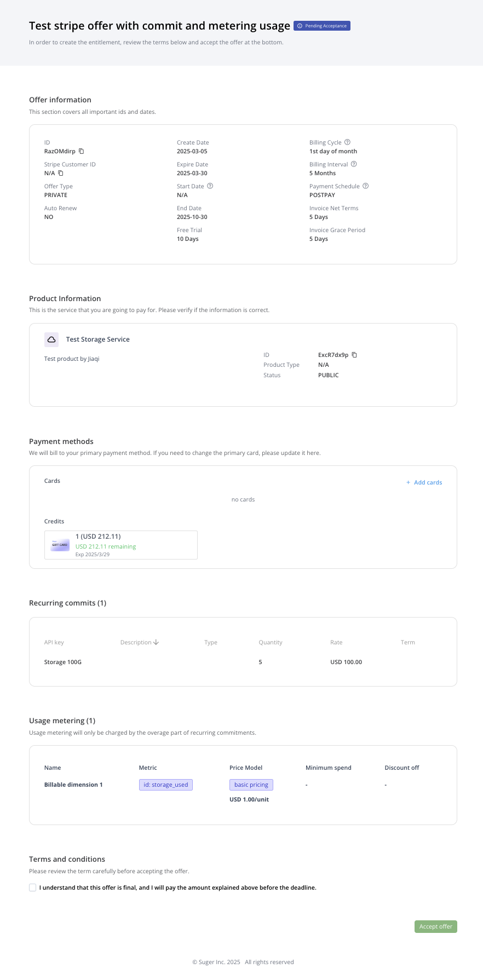483x980 pixels.
Task: Click Payment Schedule info icon
Action: point(366,186)
